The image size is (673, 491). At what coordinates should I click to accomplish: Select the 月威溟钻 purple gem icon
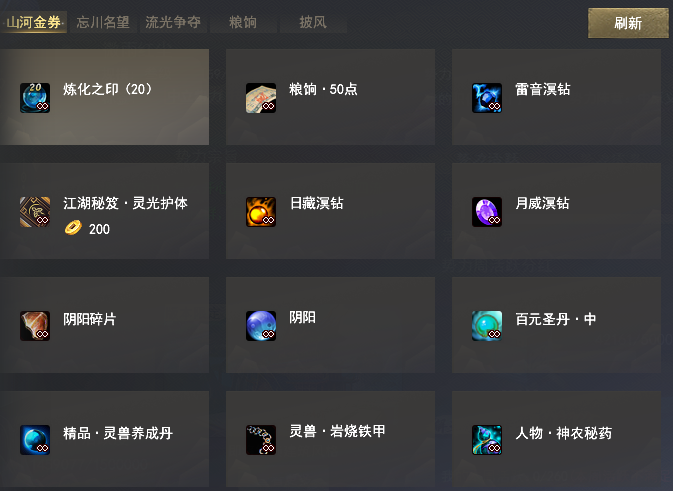click(487, 212)
